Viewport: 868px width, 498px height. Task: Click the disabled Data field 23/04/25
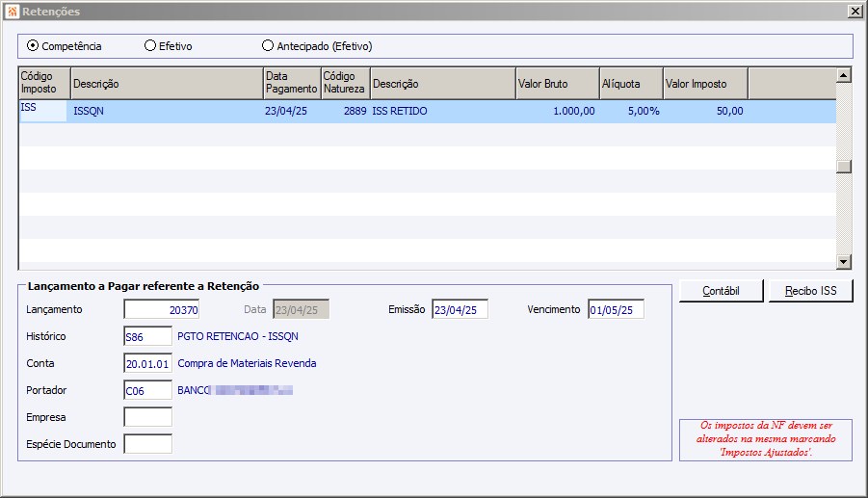(302, 309)
